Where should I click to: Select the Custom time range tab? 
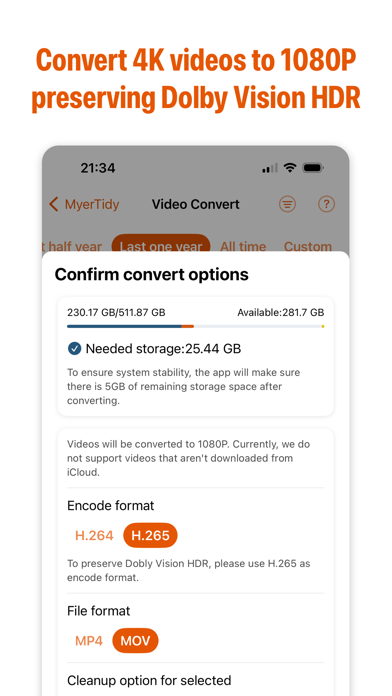point(308,246)
